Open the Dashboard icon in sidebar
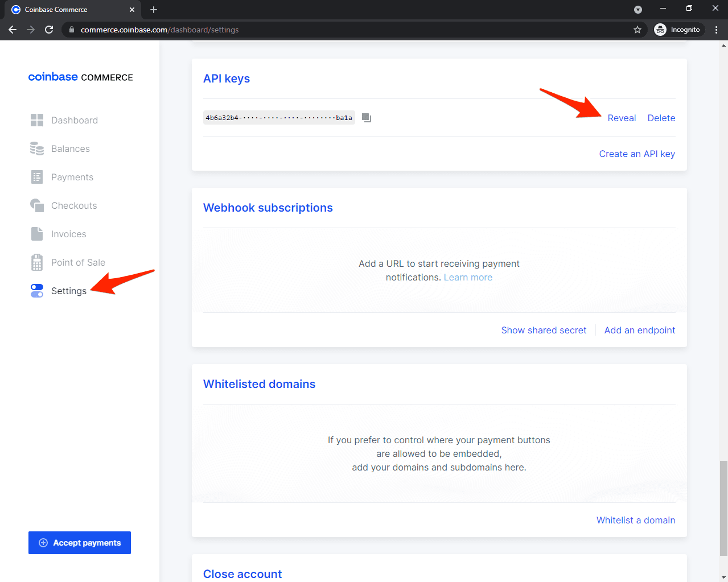This screenshot has width=728, height=582. point(37,120)
